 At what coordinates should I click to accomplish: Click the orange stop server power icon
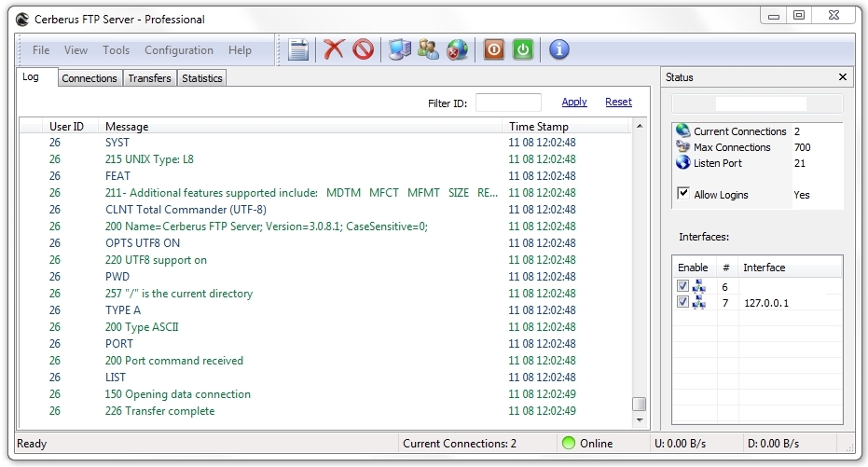tap(494, 49)
